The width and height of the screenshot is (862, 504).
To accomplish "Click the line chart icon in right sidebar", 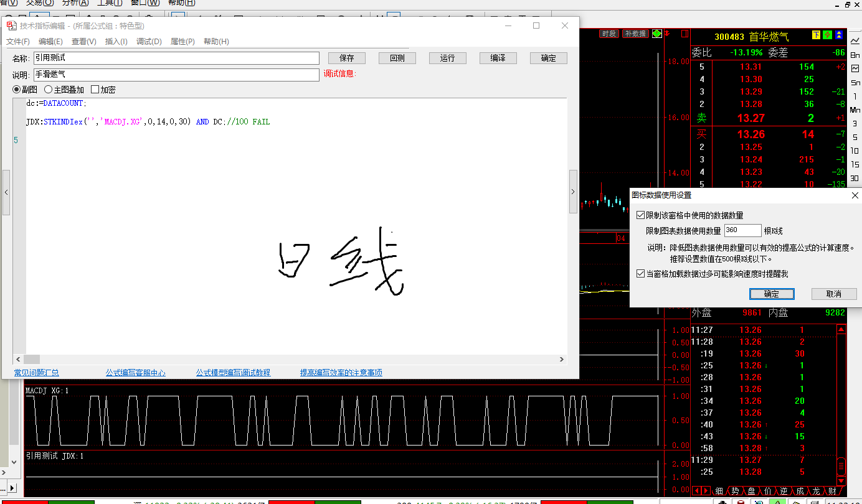I will click(x=855, y=40).
